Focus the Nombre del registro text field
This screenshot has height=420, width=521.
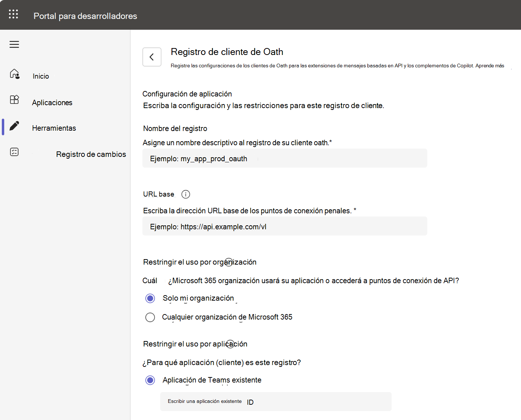pos(284,159)
